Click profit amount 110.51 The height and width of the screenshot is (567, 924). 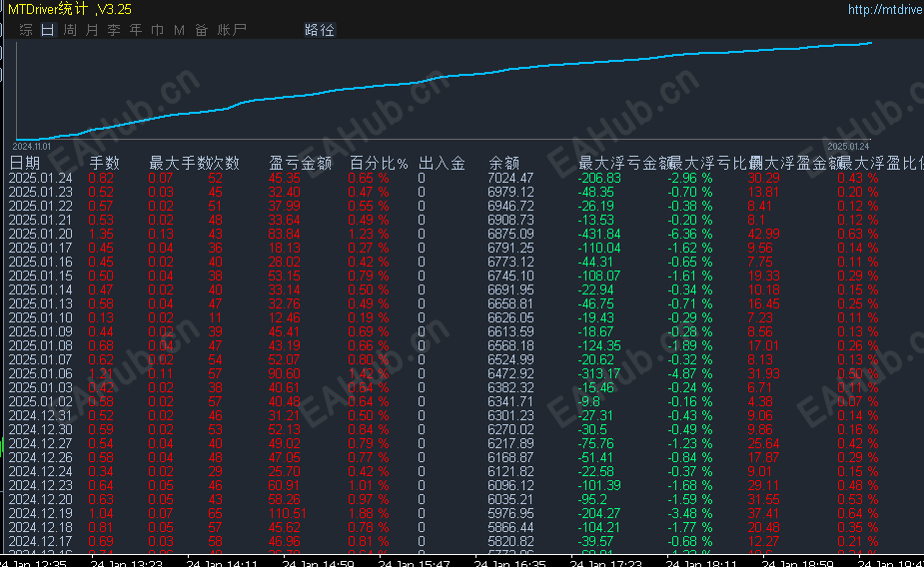tap(288, 513)
